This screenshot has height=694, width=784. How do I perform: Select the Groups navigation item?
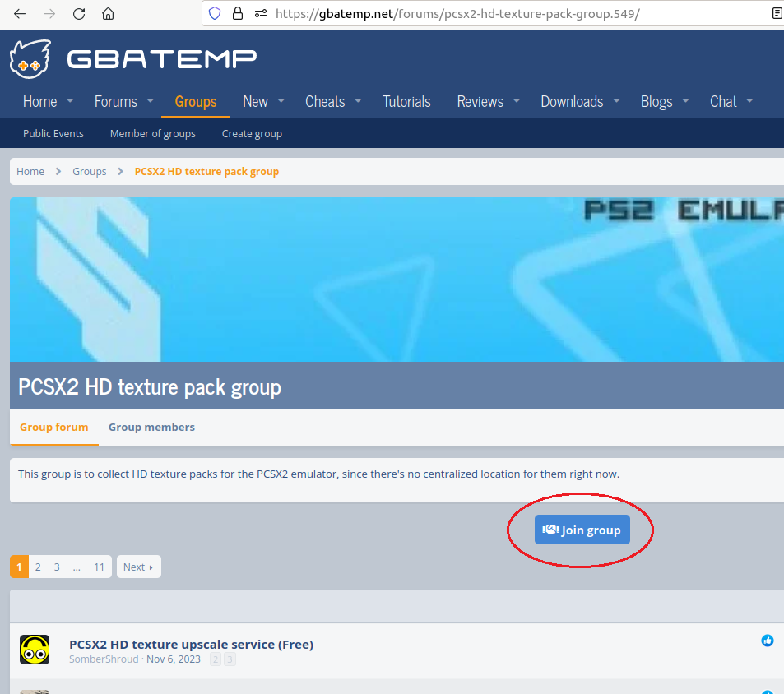pos(196,101)
